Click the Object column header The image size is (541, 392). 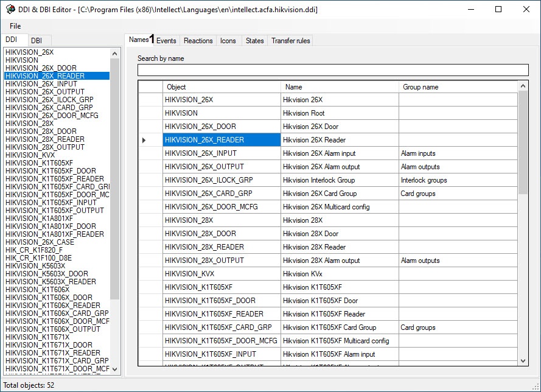coord(222,87)
